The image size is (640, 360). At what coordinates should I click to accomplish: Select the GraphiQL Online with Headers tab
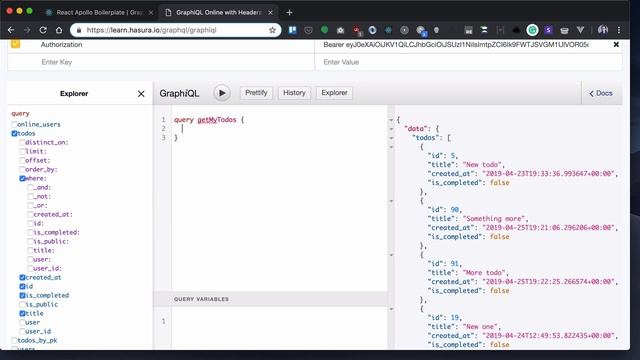point(219,13)
